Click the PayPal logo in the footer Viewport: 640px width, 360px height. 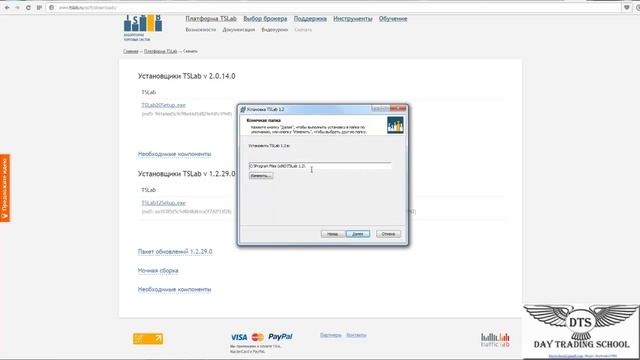point(280,337)
